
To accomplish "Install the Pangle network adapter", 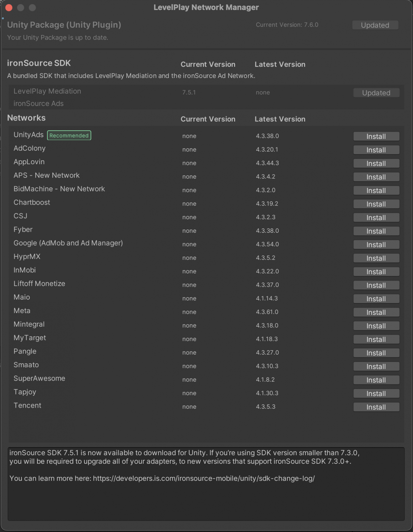I will tap(376, 353).
